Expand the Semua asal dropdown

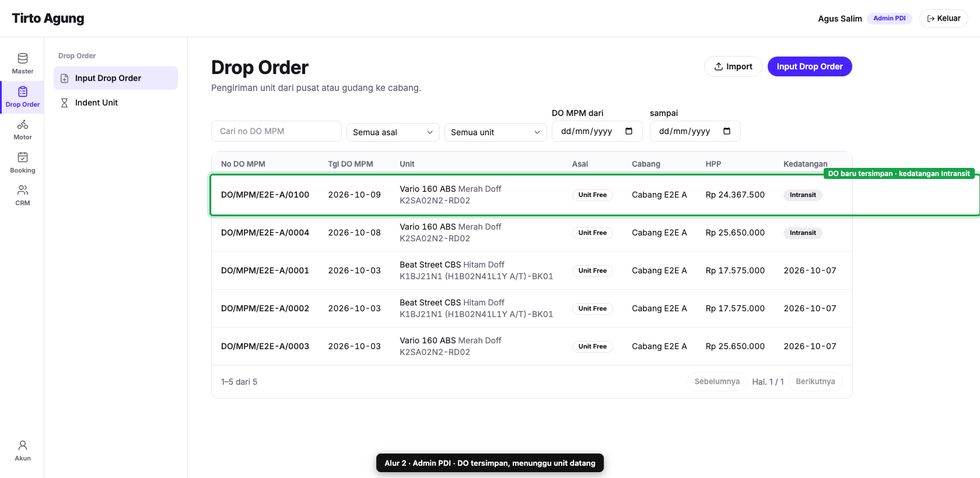(393, 132)
